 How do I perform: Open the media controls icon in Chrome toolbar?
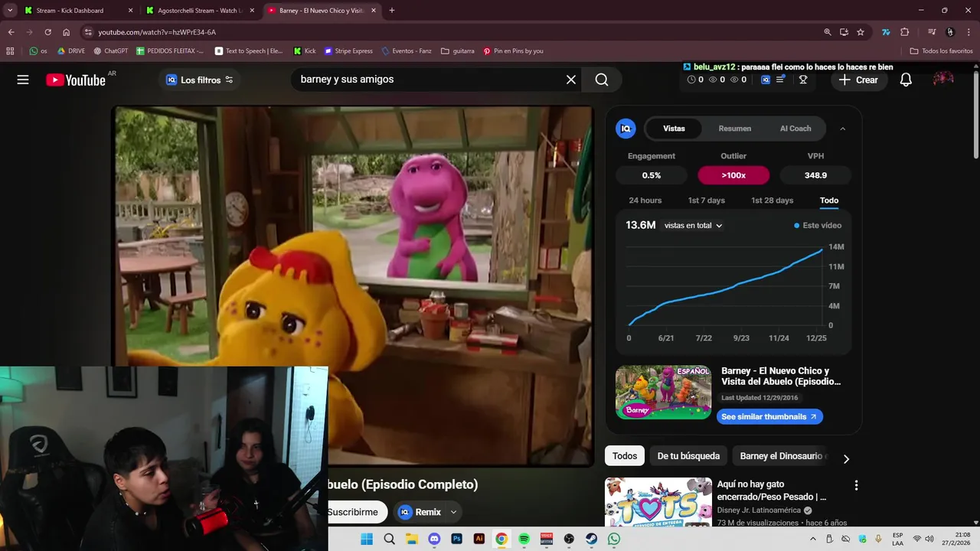point(932,32)
